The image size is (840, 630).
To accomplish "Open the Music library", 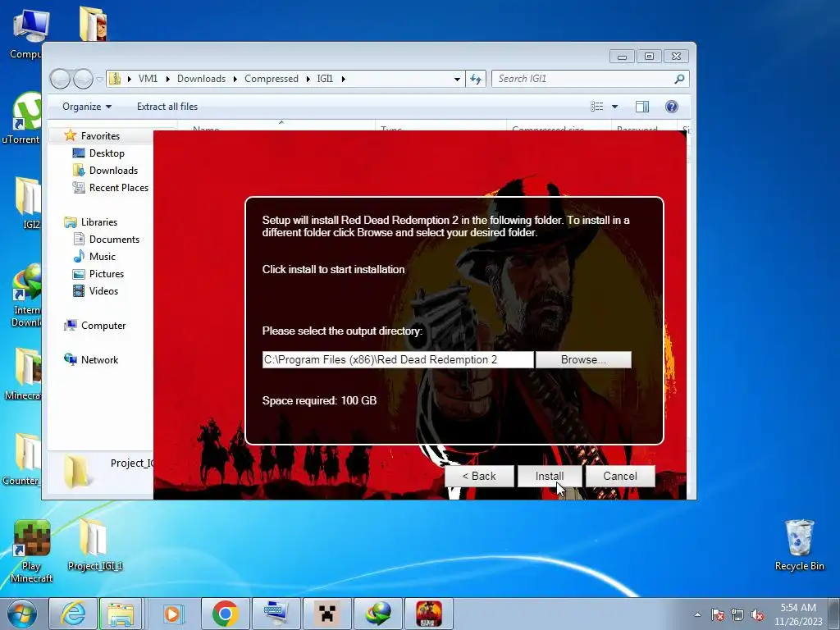I will point(103,257).
